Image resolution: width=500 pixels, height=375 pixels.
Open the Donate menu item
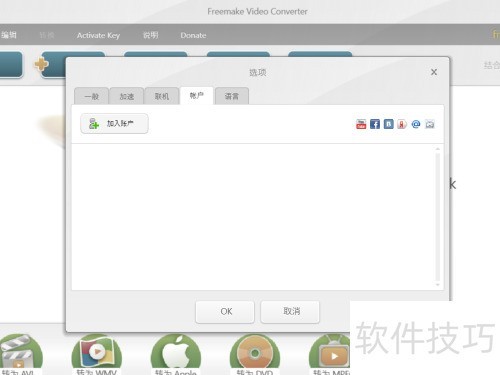[x=193, y=35]
